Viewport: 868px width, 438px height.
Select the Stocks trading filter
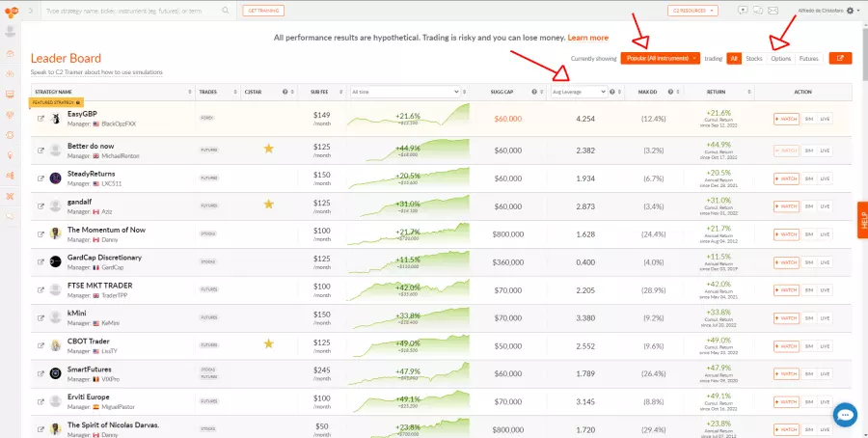tap(754, 58)
